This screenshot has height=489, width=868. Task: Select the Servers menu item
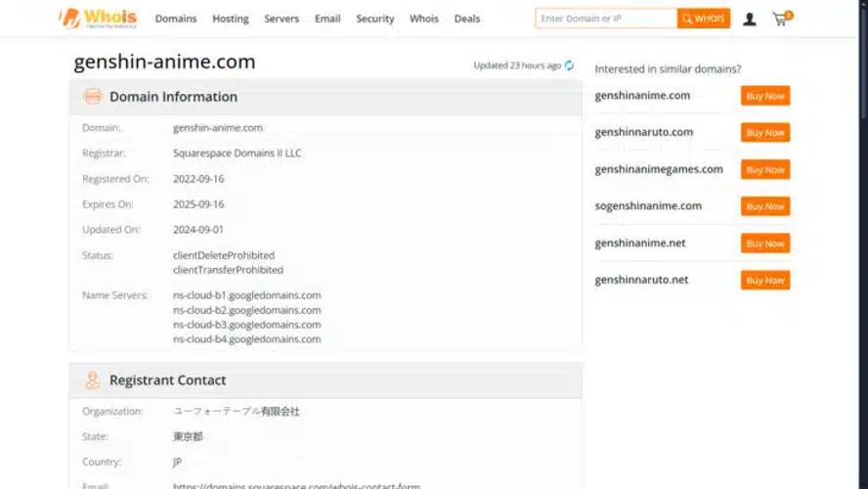(x=282, y=19)
